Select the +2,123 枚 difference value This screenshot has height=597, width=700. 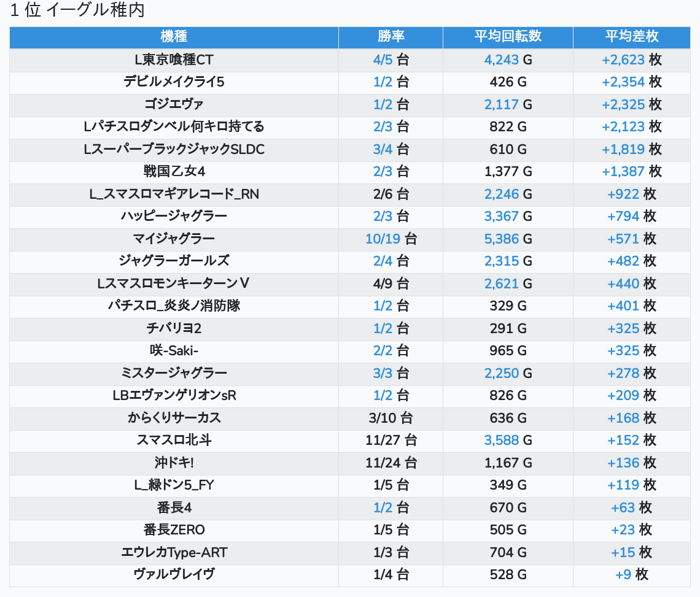click(632, 127)
